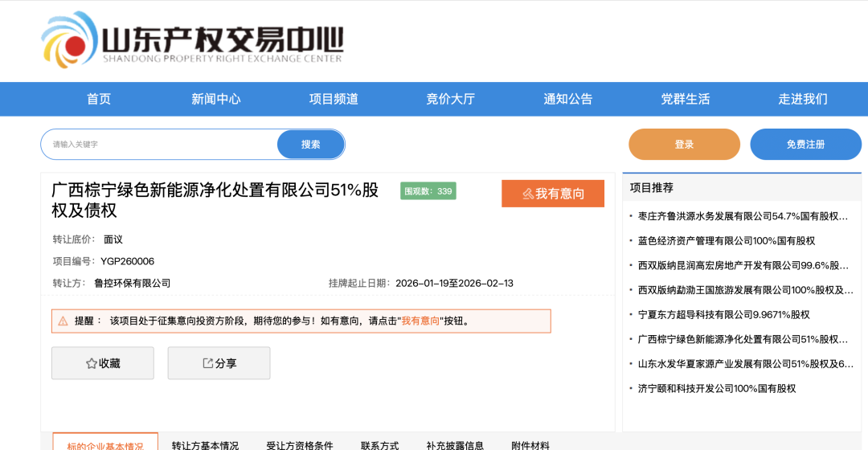Viewport: 868px width, 450px height.
Task: Open recommended project 枣庄齐鲁洪源水务发展有限公司54.7%
Action: 743,216
